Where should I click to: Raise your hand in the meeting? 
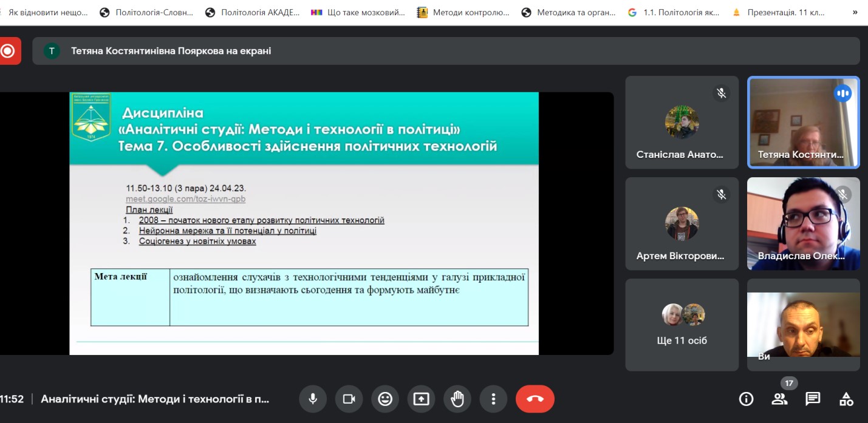pyautogui.click(x=457, y=399)
